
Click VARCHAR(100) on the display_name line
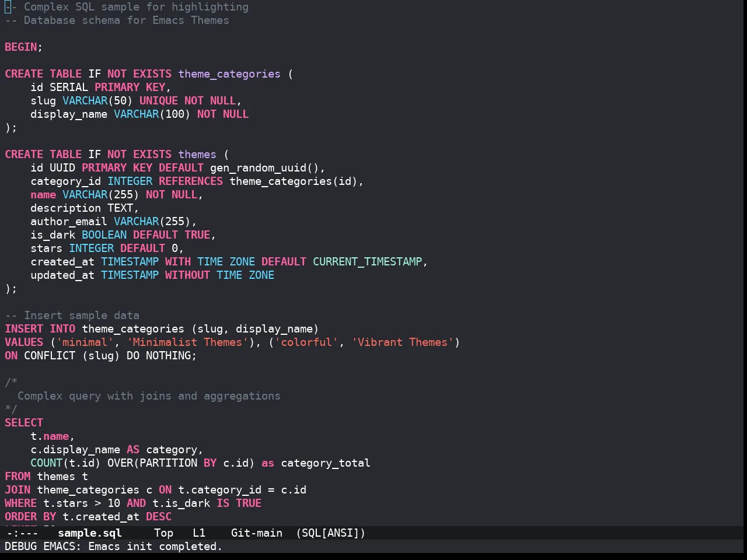pos(152,114)
